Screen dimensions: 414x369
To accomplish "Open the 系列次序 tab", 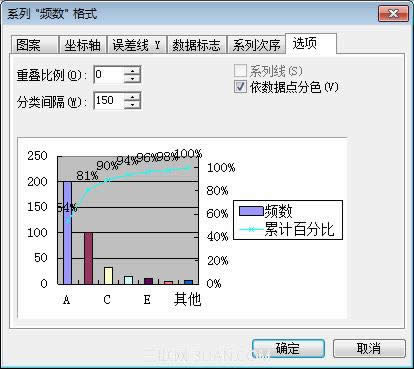I will coord(256,45).
